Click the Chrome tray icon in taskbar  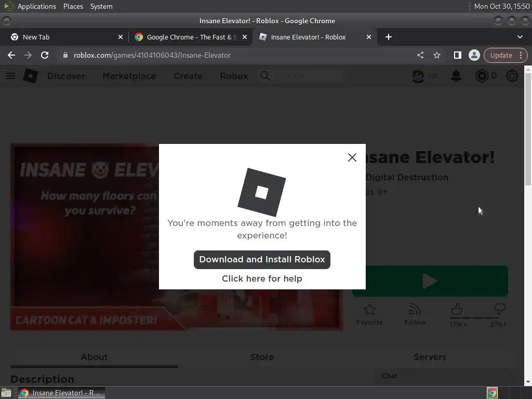pos(492,393)
